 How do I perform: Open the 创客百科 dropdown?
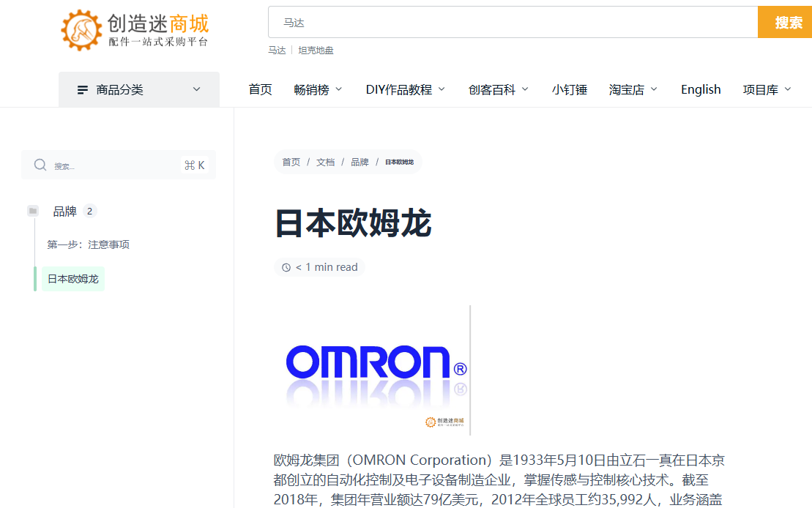point(499,90)
